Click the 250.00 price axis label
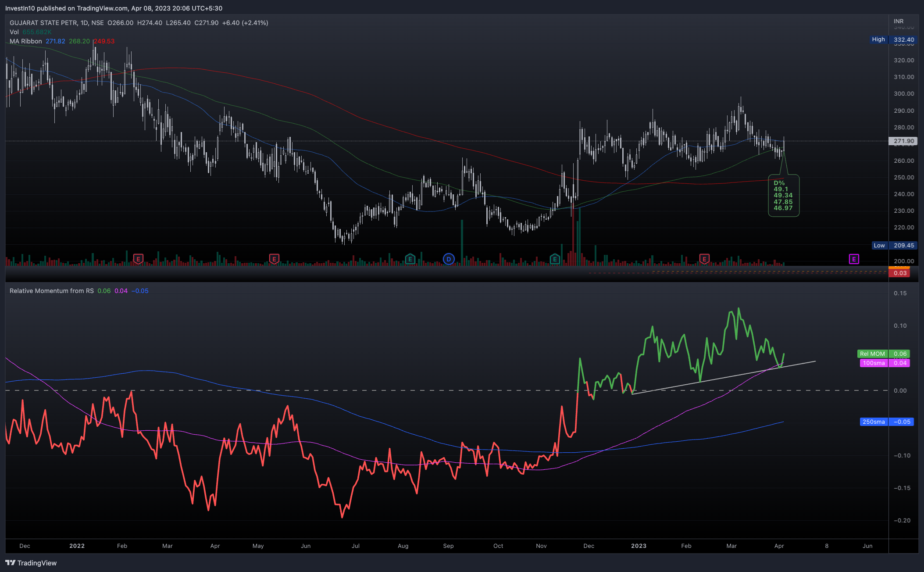 [x=904, y=177]
